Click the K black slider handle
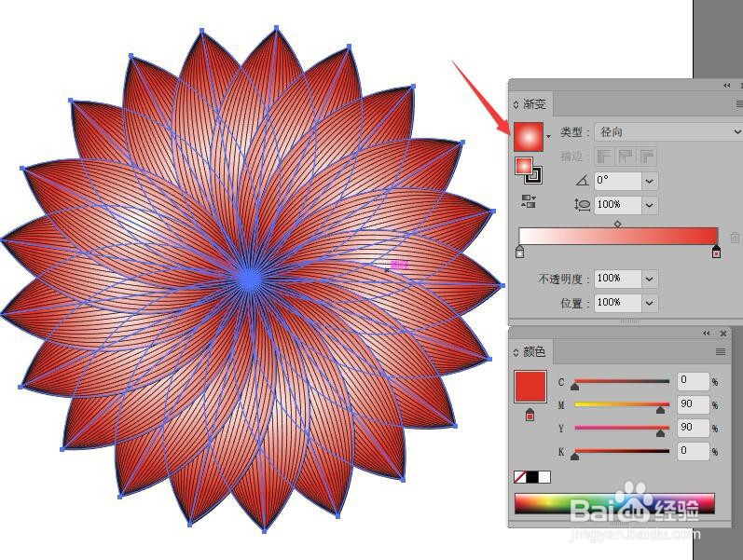Screen dimensions: 743x560 pos(575,457)
